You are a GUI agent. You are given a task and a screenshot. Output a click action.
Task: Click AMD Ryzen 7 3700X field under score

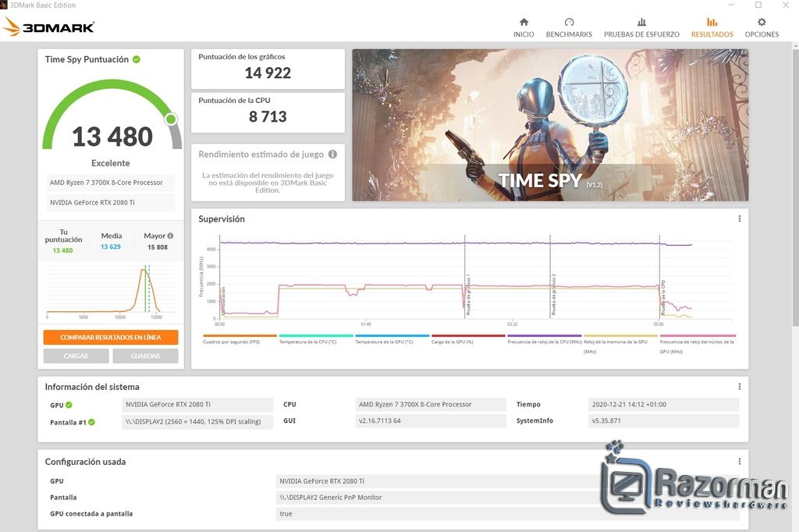click(110, 183)
